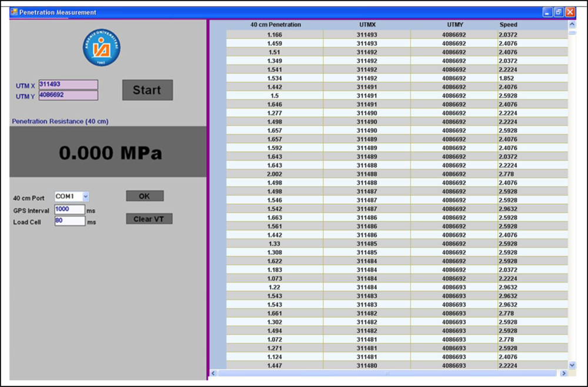Viewport: 588px width, 387px height.
Task: Click the penetration value 1.494
Action: click(275, 331)
